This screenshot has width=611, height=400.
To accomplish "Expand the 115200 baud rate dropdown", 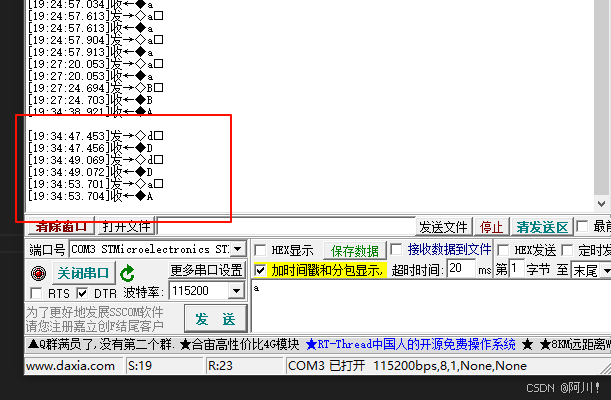I will [x=236, y=291].
